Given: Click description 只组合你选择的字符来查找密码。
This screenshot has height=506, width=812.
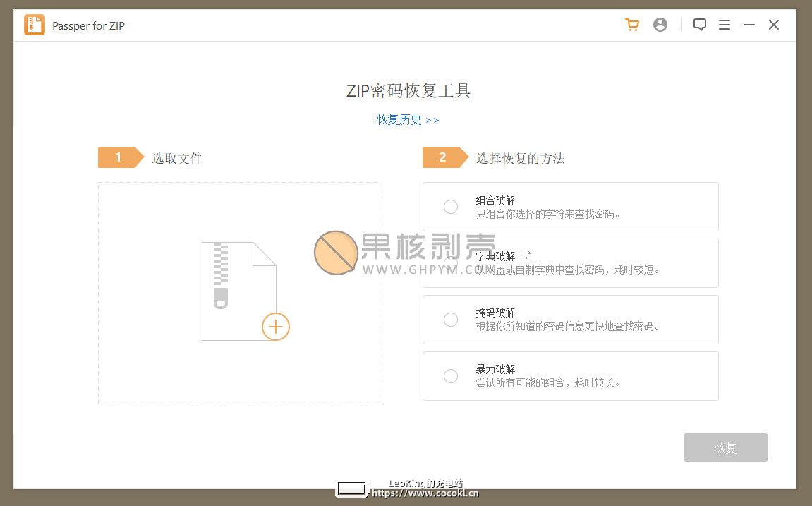Looking at the screenshot, I should pyautogui.click(x=548, y=214).
